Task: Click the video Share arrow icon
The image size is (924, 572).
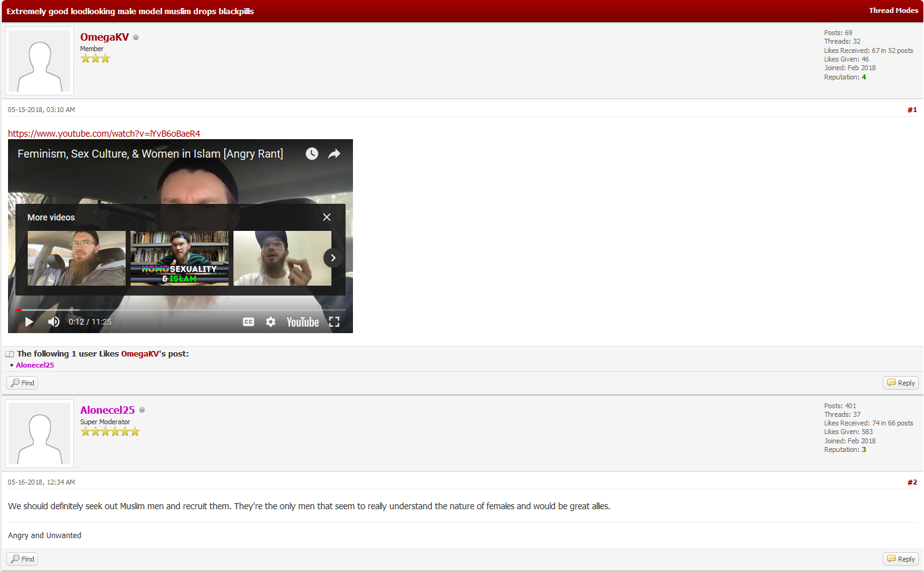Action: click(334, 154)
